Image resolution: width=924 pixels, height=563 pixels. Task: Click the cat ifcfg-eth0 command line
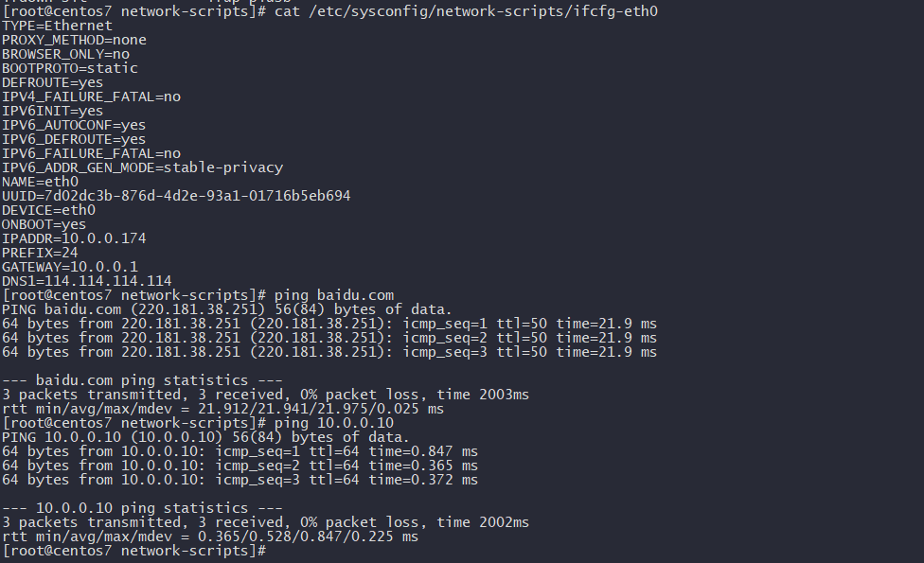pyautogui.click(x=330, y=11)
